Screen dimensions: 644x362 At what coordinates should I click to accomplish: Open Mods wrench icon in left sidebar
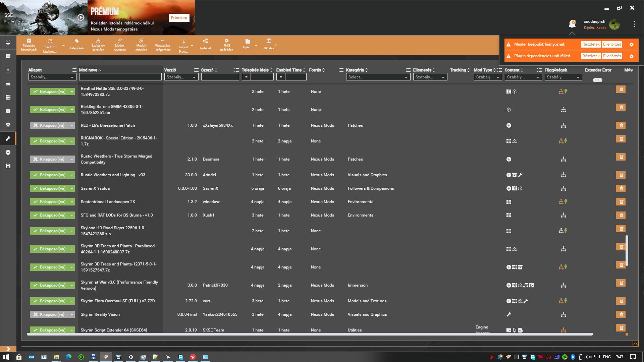pos(8,138)
